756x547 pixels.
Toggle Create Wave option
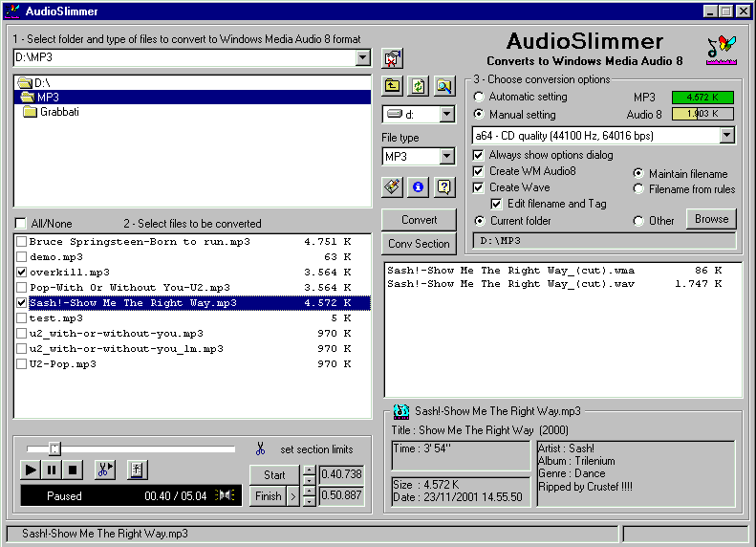click(x=478, y=187)
